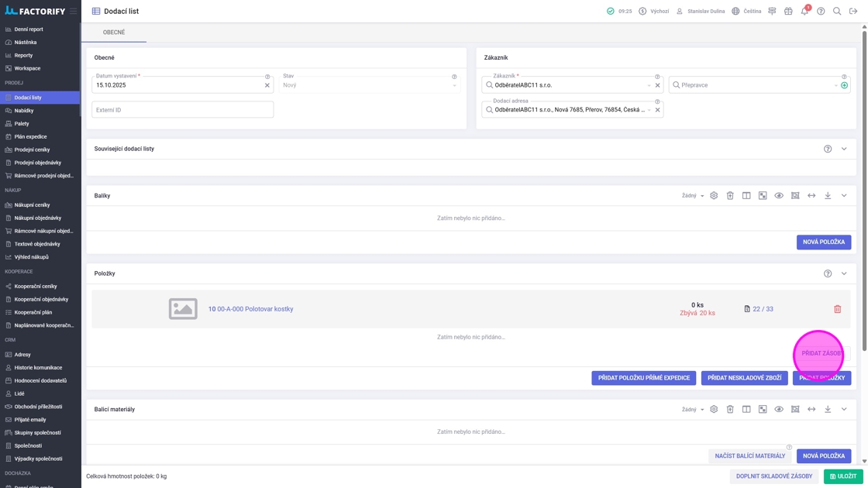
Task: Delete the Polotovar kostky item with trash icon
Action: pyautogui.click(x=837, y=309)
